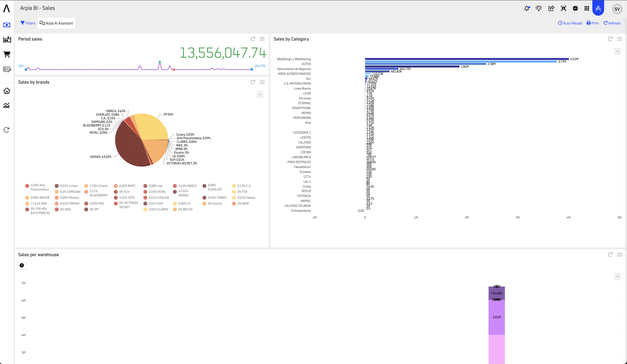
Task: Open the SV user avatar menu
Action: tap(617, 9)
